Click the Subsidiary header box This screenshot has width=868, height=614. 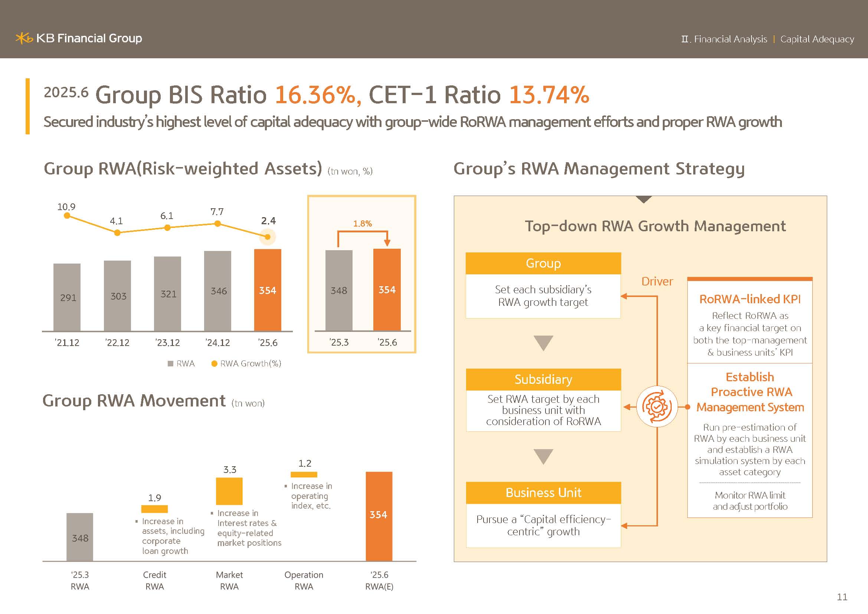pyautogui.click(x=543, y=379)
